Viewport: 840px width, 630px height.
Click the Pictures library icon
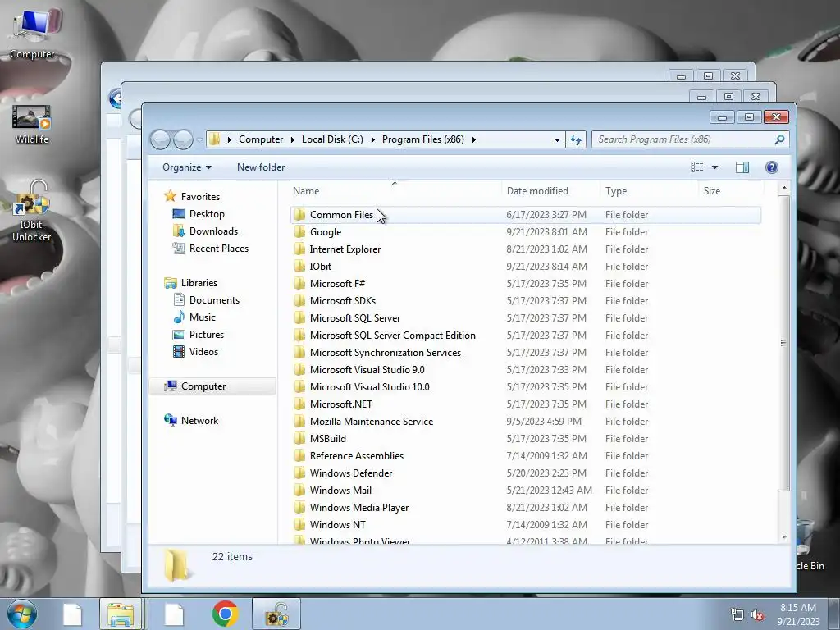pyautogui.click(x=179, y=335)
